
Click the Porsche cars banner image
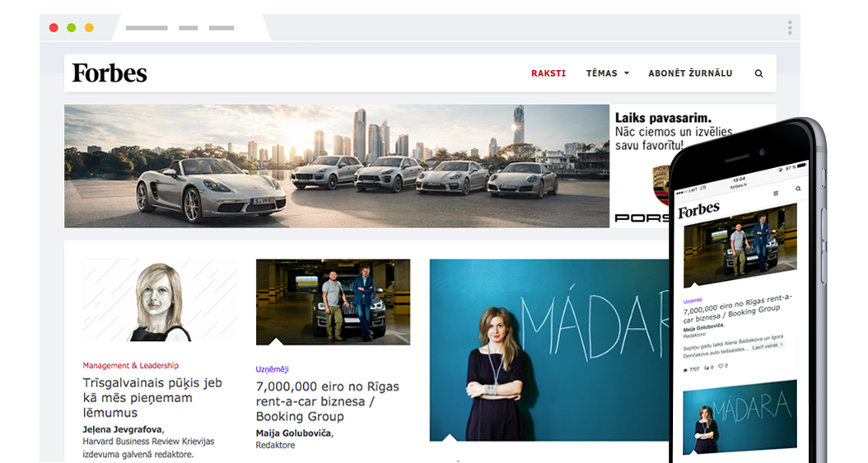337,166
